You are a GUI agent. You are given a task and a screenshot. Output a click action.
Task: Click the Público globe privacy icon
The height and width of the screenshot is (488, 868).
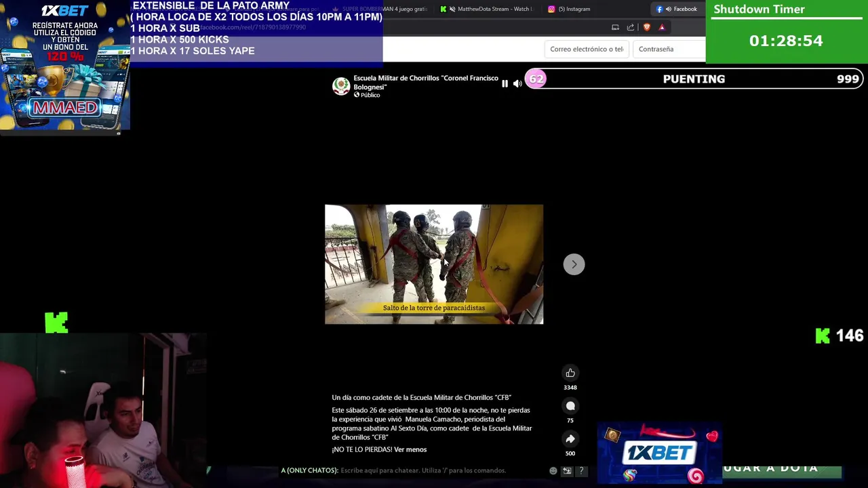click(357, 95)
